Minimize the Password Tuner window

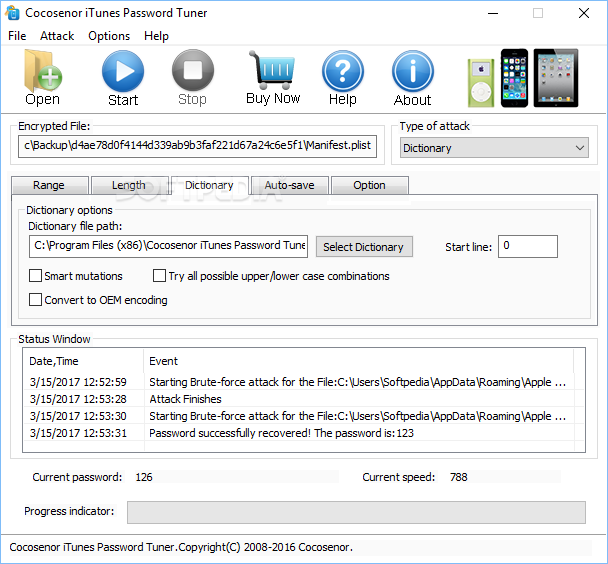[x=493, y=13]
